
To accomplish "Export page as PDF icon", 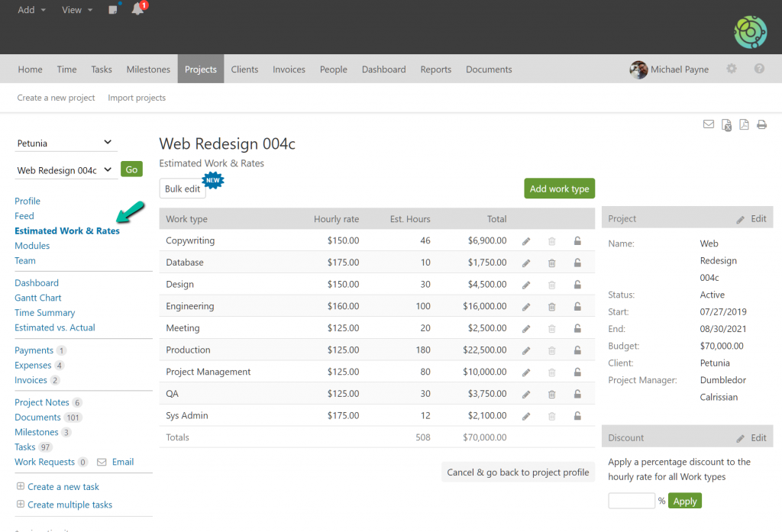I will click(x=743, y=124).
